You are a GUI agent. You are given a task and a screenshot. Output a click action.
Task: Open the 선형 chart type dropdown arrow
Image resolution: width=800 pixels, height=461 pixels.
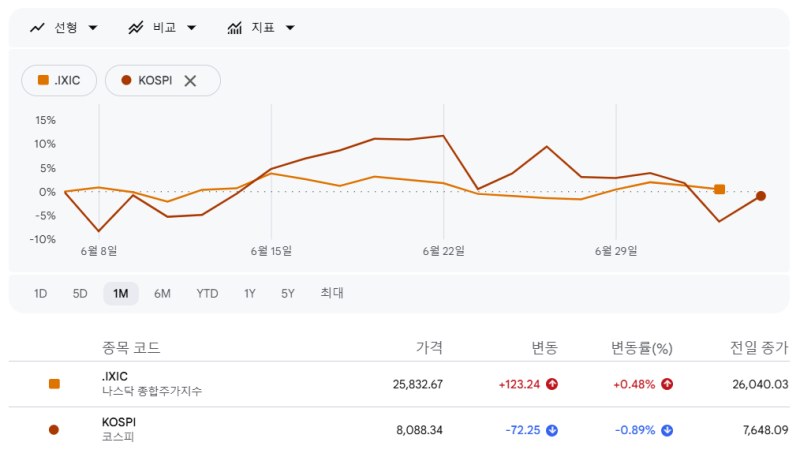click(93, 28)
